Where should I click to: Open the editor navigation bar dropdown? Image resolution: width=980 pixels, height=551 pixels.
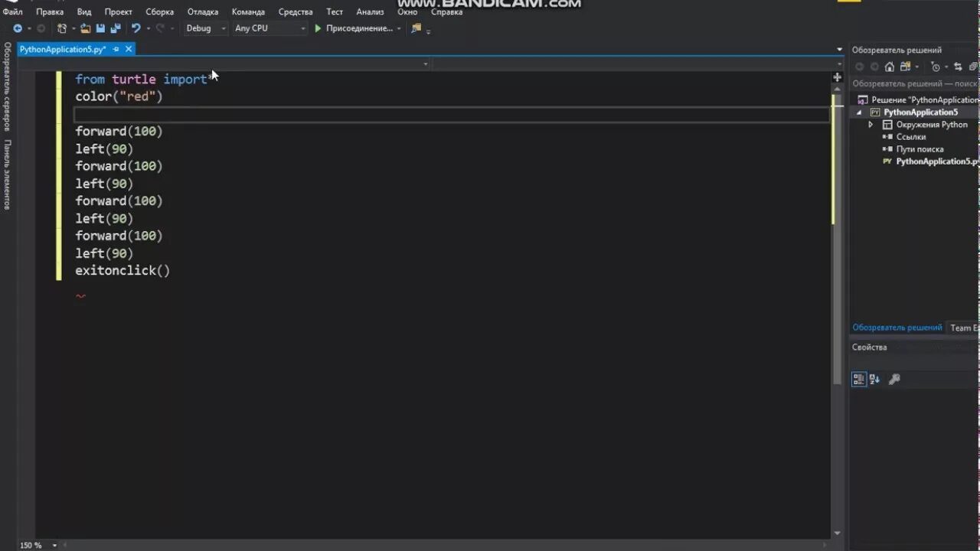(x=426, y=64)
